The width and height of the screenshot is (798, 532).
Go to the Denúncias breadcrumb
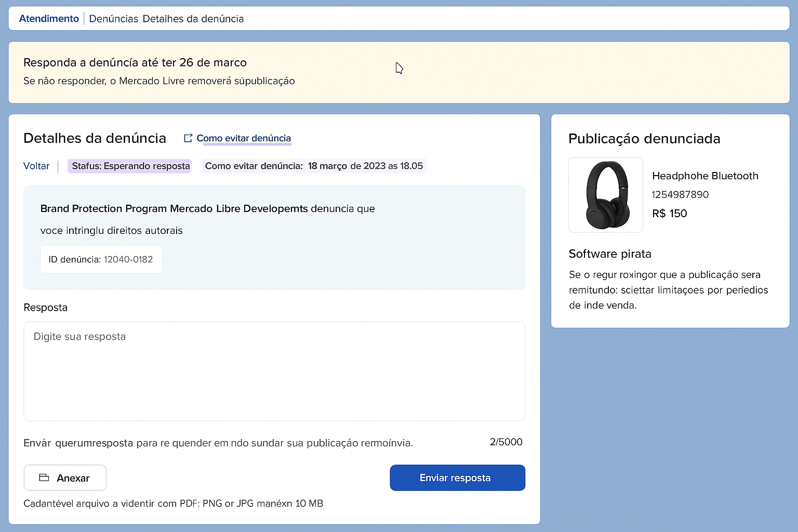click(x=113, y=19)
